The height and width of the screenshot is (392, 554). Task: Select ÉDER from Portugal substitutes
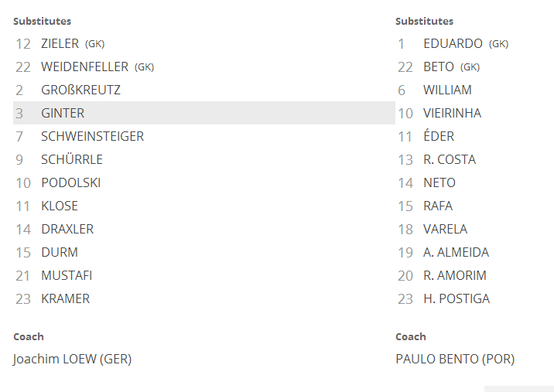click(x=439, y=137)
